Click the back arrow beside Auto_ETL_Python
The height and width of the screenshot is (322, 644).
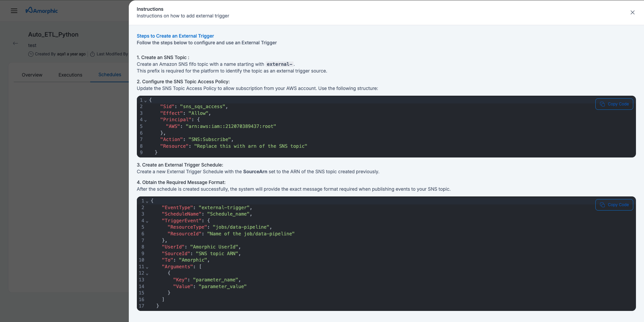15,43
